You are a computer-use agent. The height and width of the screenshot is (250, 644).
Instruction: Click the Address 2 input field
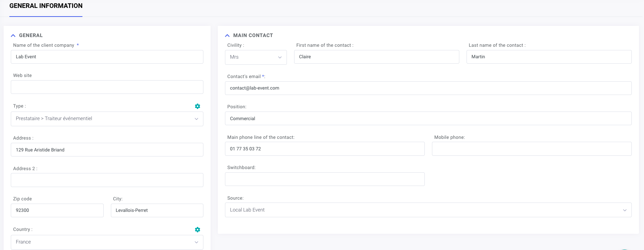107,180
